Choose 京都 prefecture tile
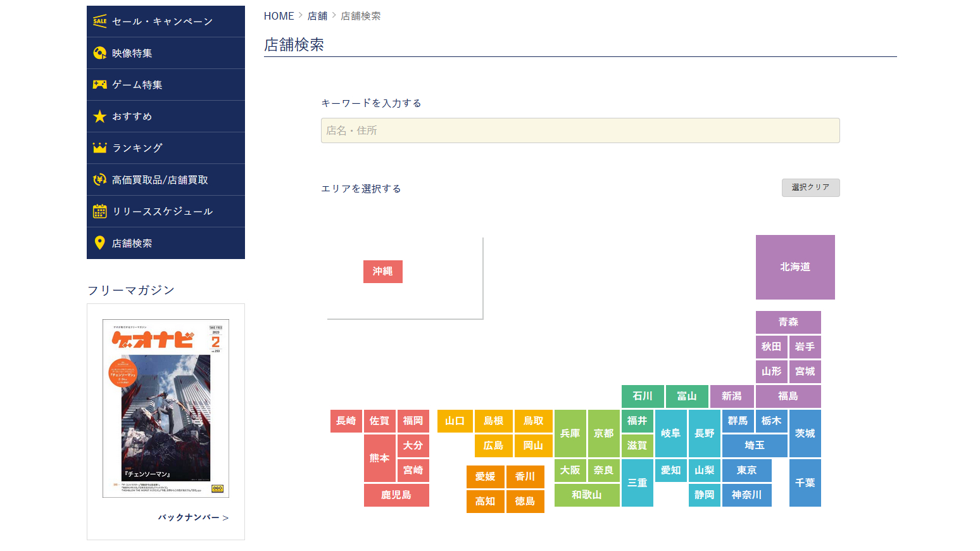 pos(604,433)
